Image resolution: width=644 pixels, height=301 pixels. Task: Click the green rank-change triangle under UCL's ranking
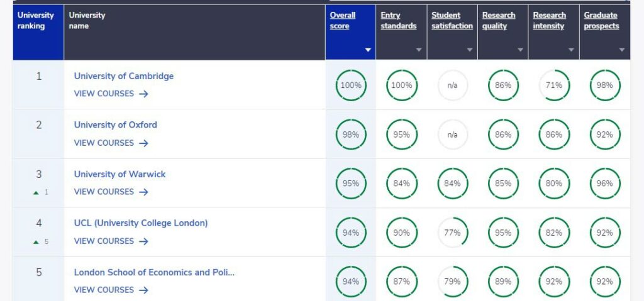36,241
